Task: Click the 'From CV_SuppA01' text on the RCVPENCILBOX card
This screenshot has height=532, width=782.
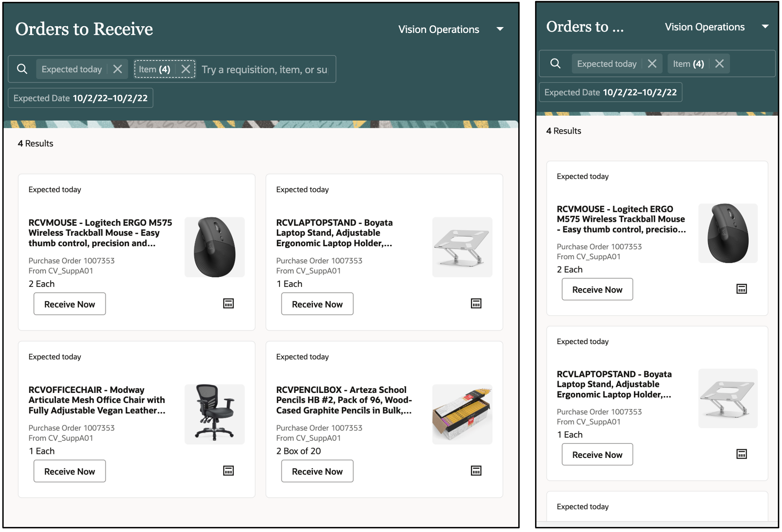Action: pyautogui.click(x=308, y=438)
